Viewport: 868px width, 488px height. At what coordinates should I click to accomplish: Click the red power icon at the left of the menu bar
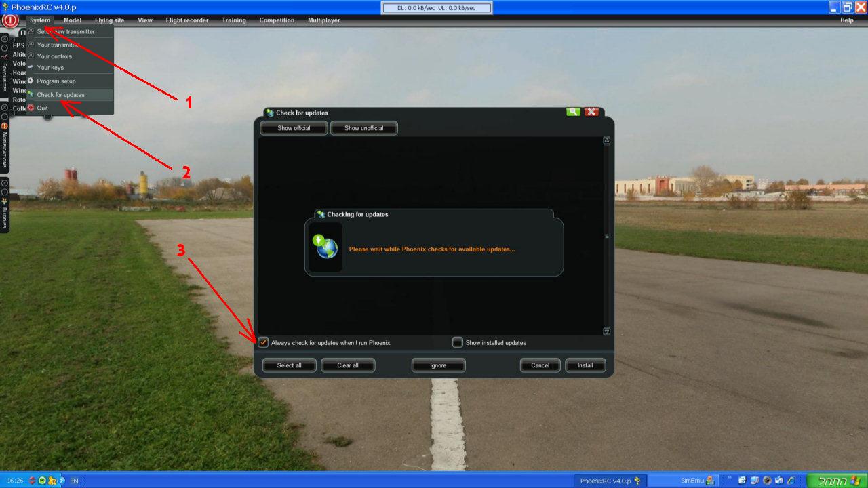pos(10,20)
